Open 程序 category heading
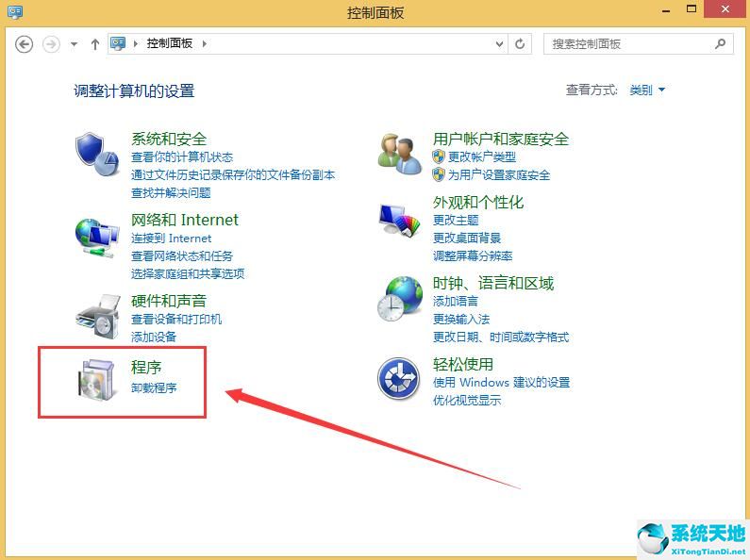750x560 pixels. (146, 368)
